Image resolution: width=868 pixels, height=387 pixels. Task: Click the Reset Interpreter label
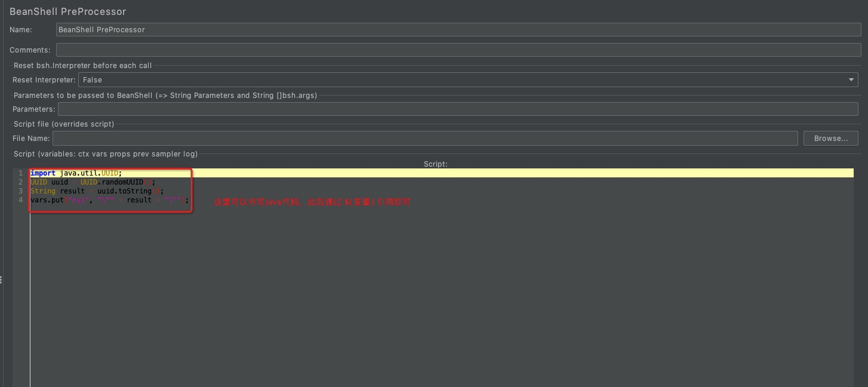point(44,80)
